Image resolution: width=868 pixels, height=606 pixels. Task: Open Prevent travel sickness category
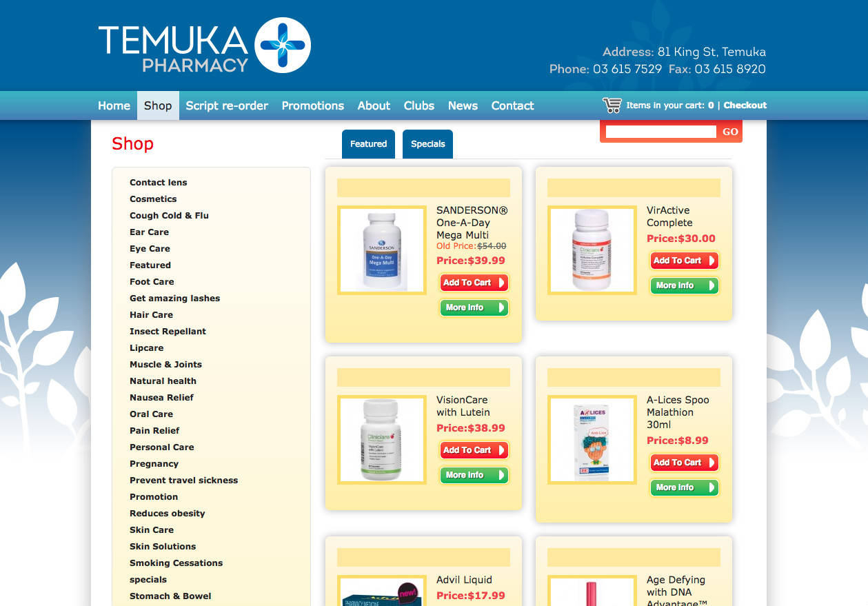coord(183,481)
